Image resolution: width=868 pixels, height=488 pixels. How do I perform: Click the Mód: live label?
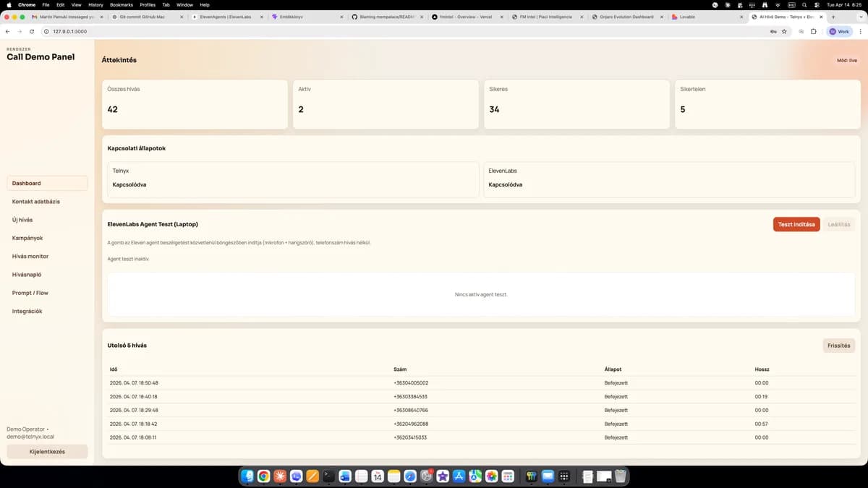click(847, 61)
